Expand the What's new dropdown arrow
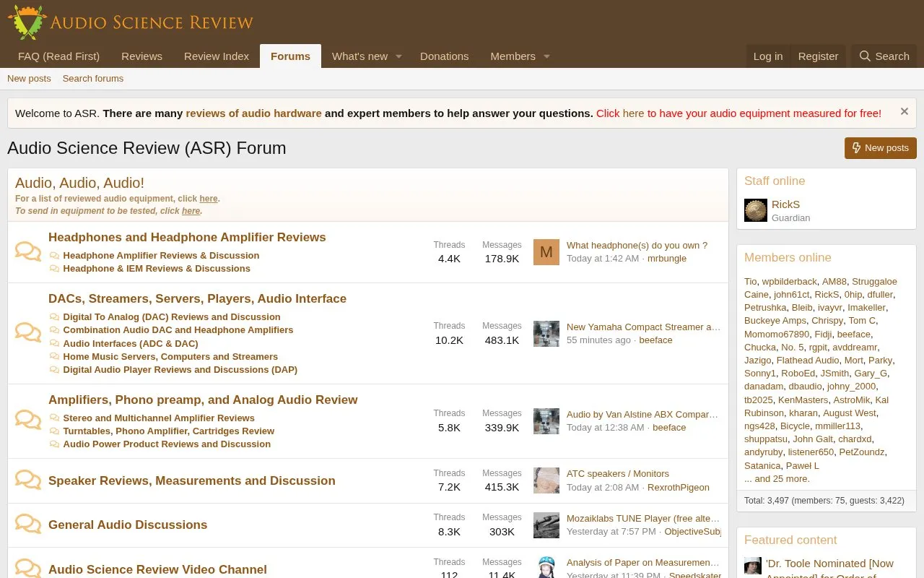The width and height of the screenshot is (924, 578). coord(398,56)
